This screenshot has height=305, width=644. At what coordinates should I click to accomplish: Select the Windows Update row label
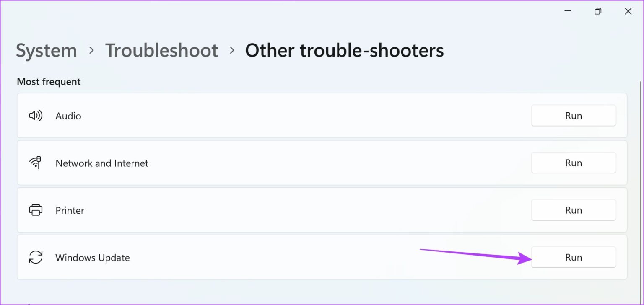tap(93, 258)
